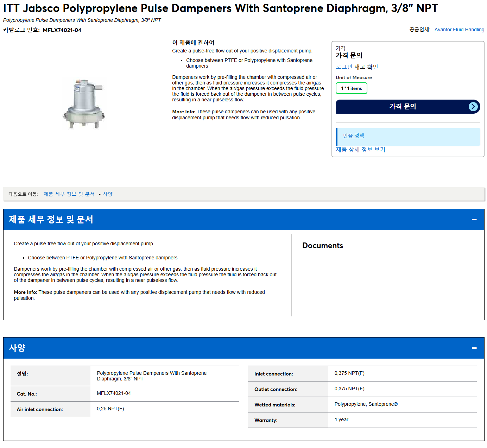
Task: Click the italic product subtitle under the title
Action: pos(82,20)
